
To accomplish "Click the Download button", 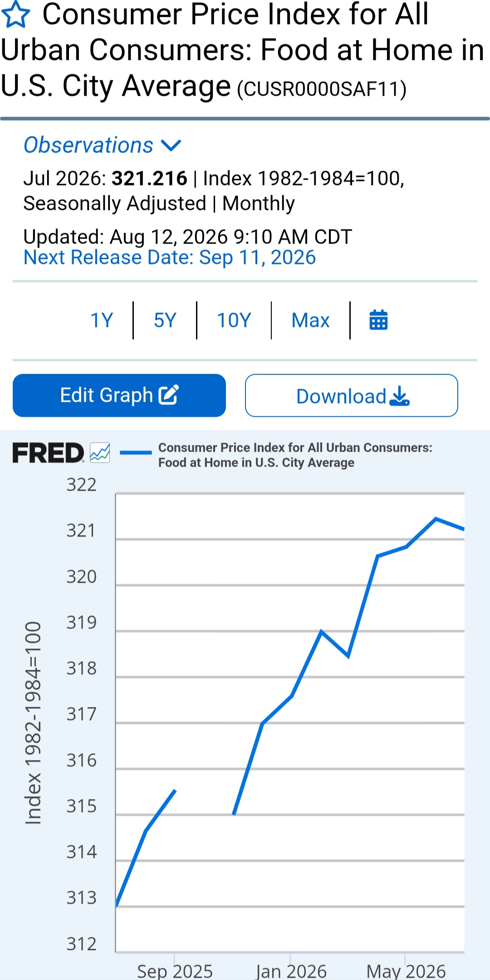I will 352,395.
